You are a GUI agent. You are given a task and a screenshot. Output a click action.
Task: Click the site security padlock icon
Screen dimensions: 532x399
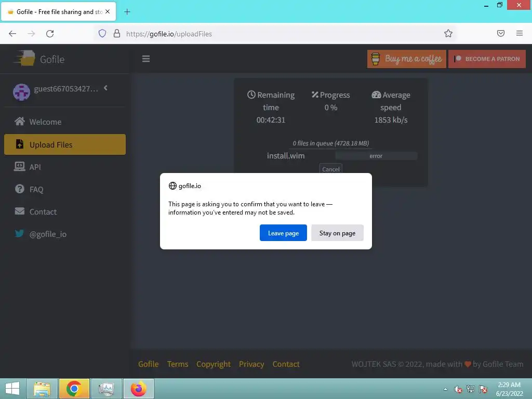tap(117, 33)
